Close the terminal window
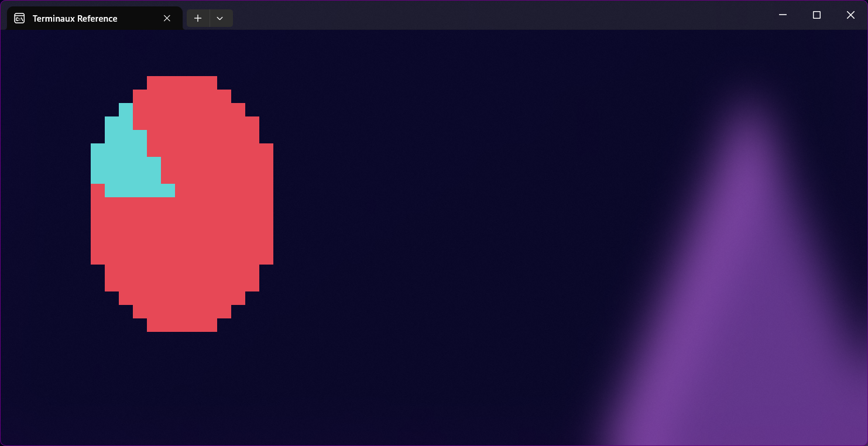868x446 pixels. tap(850, 15)
